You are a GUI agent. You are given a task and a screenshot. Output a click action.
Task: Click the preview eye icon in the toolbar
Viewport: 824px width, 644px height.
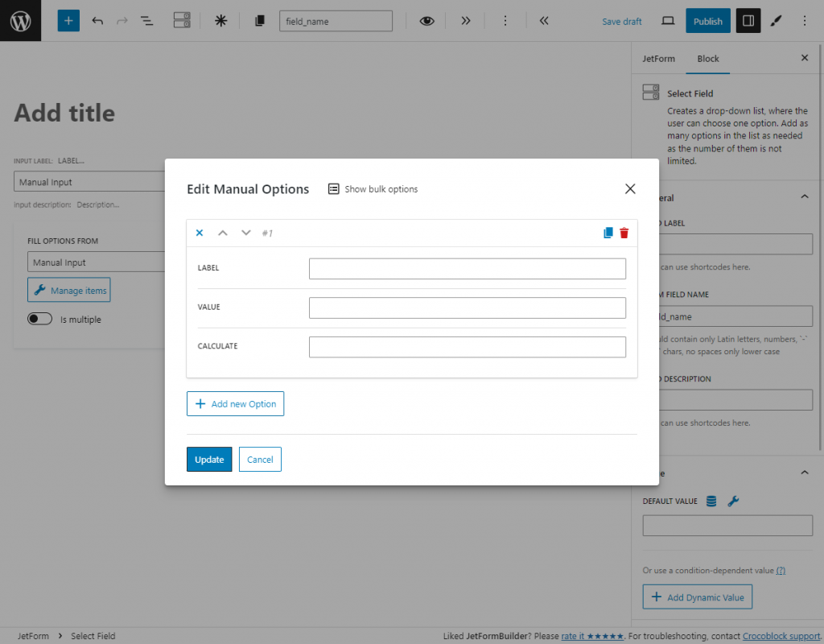[426, 20]
